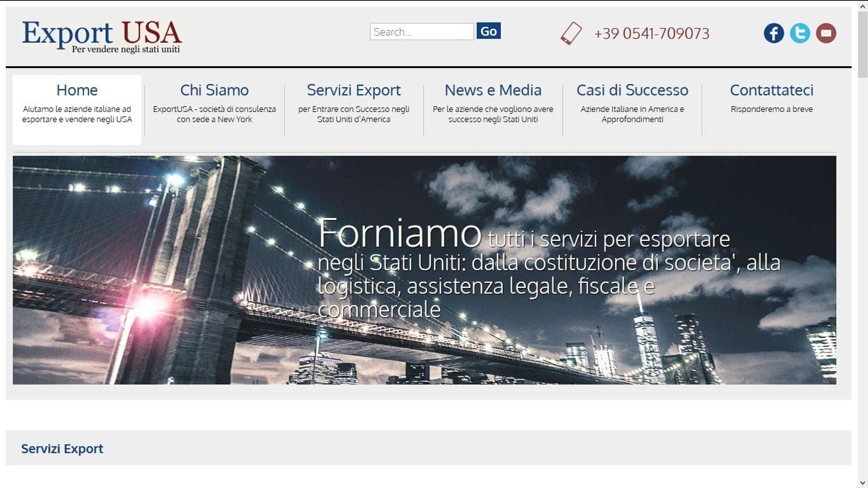Click the Servizi Export section heading
The height and width of the screenshot is (488, 868).
pyautogui.click(x=62, y=449)
